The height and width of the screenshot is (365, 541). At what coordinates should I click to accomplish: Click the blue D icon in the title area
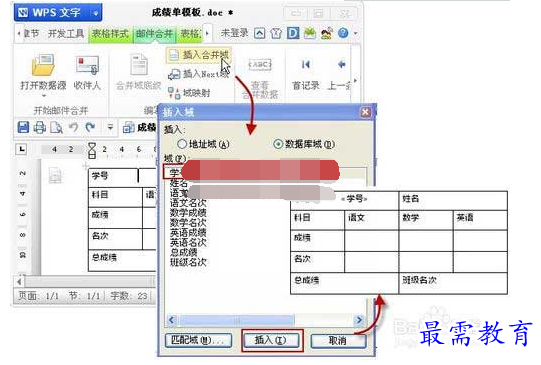click(293, 33)
